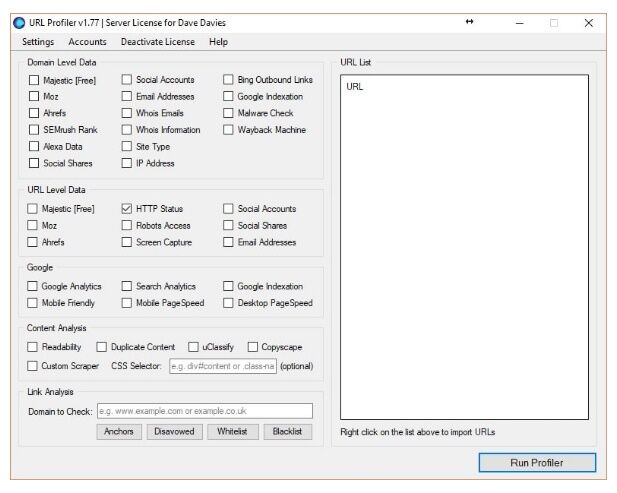The image size is (617, 493).
Task: Tick the Wayback Machine checkbox
Action: click(228, 130)
